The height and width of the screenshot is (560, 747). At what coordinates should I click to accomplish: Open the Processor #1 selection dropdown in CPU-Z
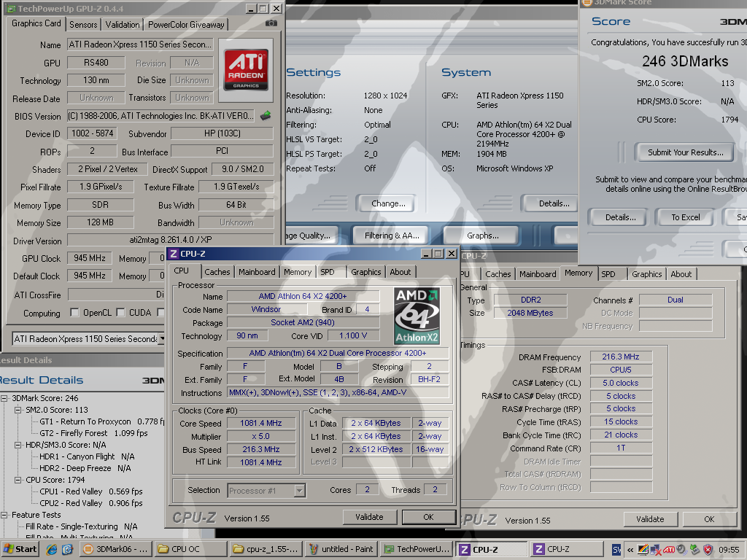pos(300,491)
